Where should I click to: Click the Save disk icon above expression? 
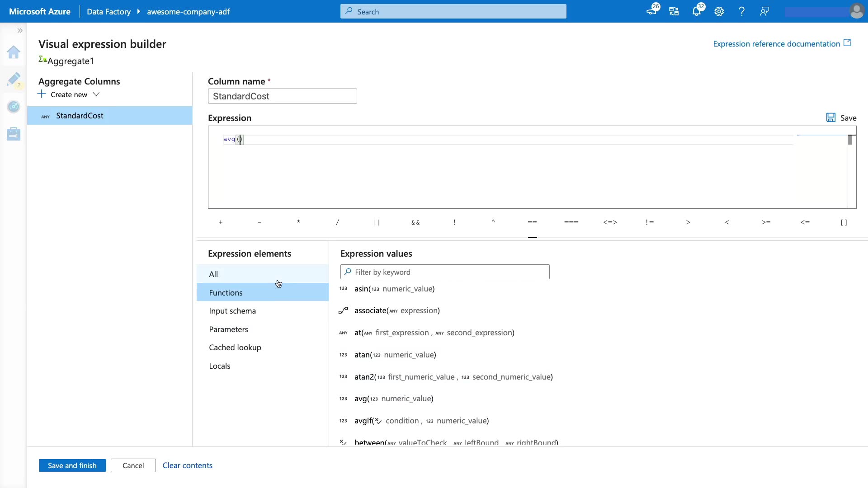(831, 118)
